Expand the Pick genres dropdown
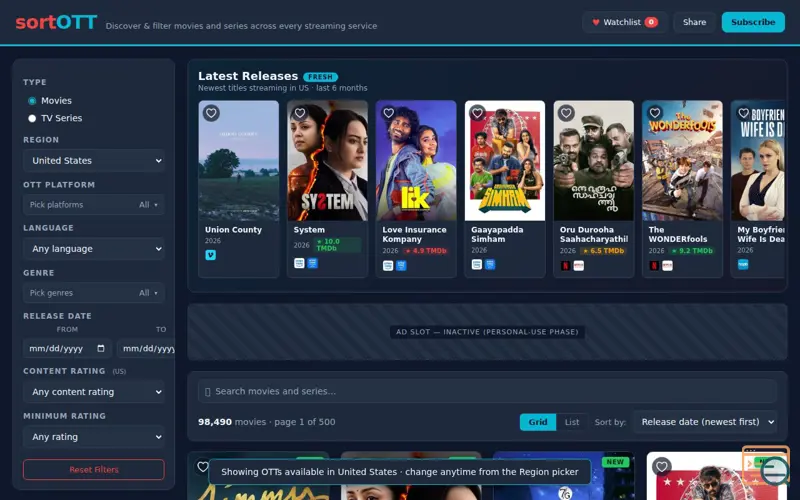The width and height of the screenshot is (800, 500). (x=94, y=293)
